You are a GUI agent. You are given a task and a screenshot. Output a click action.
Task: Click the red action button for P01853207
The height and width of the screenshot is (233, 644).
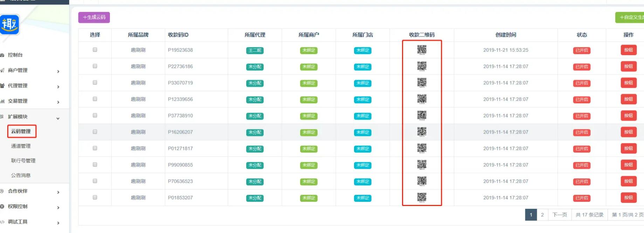(629, 198)
